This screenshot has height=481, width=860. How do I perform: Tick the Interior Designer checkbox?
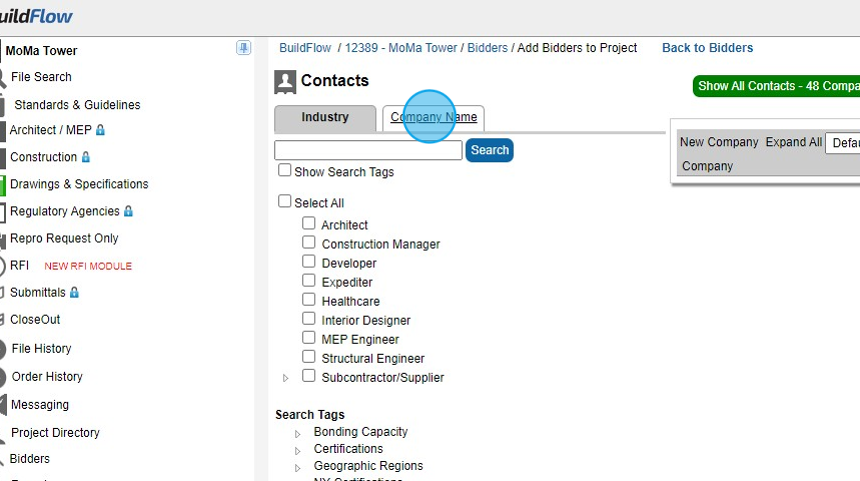(x=309, y=319)
